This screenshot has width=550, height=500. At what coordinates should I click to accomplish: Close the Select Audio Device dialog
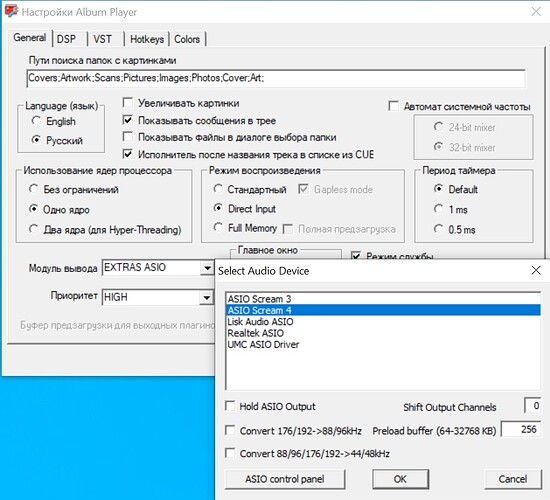click(x=536, y=270)
